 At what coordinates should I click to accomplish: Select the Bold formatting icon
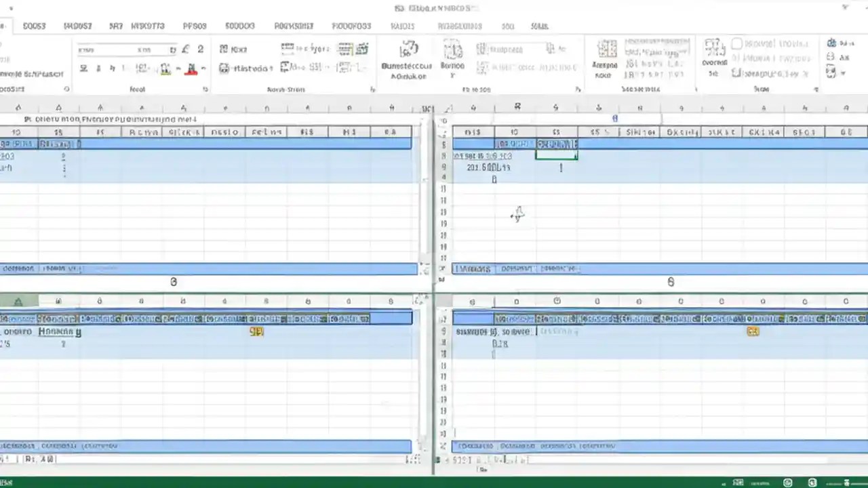pyautogui.click(x=83, y=68)
